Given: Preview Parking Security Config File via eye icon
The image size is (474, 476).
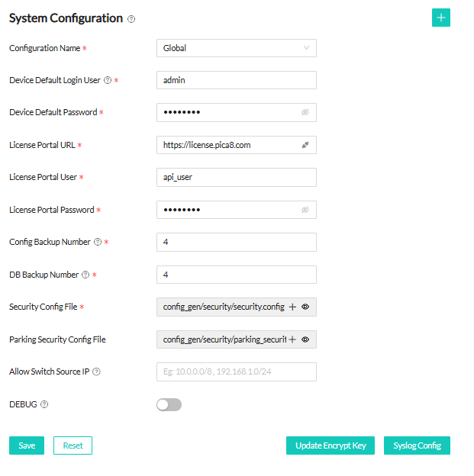Looking at the screenshot, I should tap(305, 339).
